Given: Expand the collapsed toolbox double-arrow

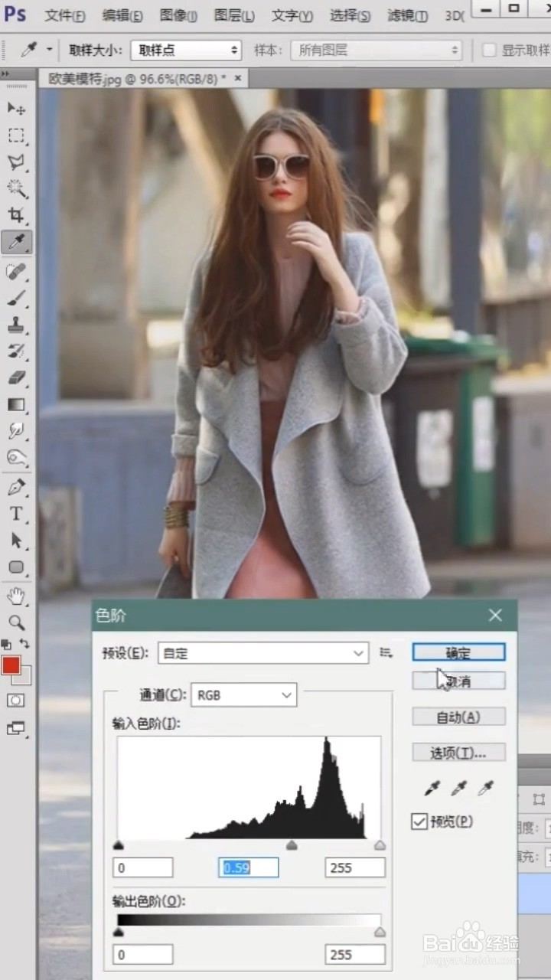Looking at the screenshot, I should click(5, 74).
